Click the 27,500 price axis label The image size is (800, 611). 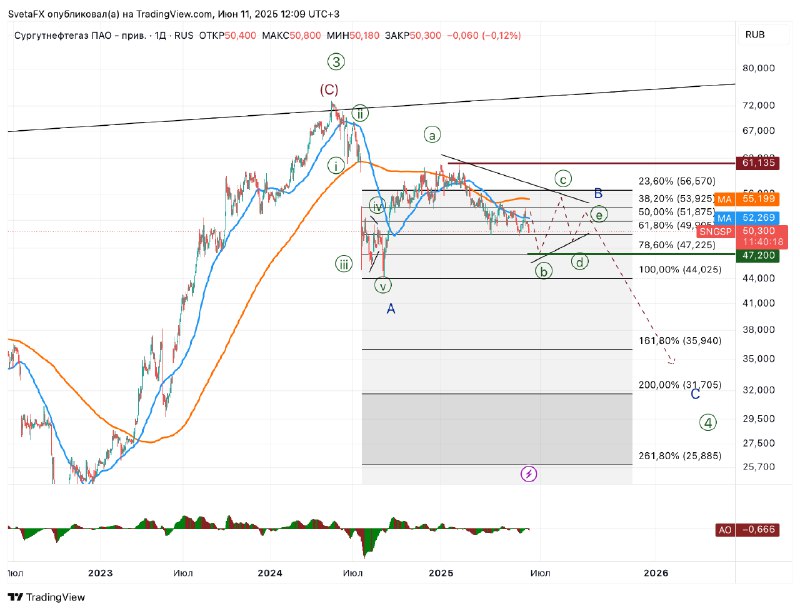click(759, 443)
